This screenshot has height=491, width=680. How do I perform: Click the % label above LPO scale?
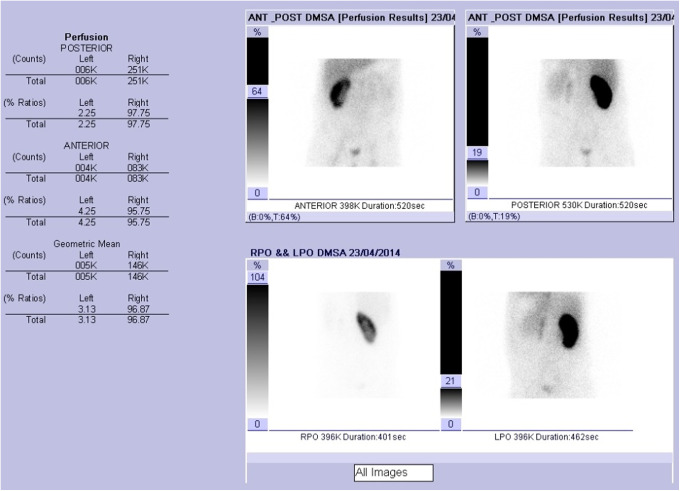(x=451, y=265)
